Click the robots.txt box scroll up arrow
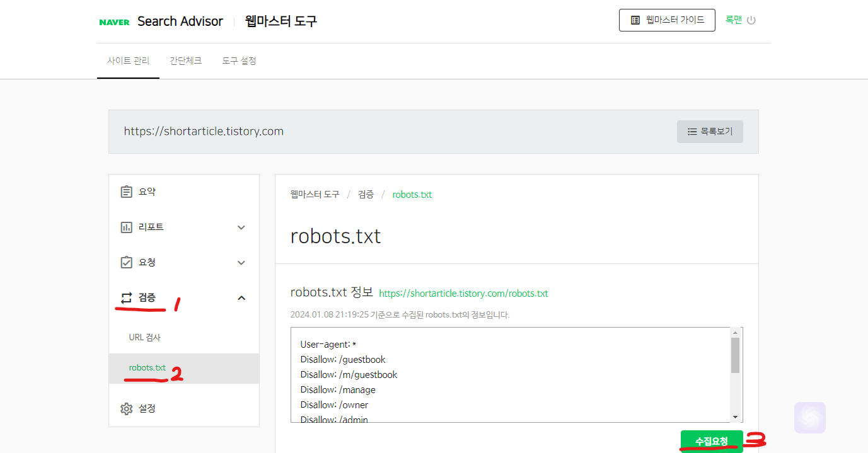The height and width of the screenshot is (453, 868). click(x=735, y=332)
